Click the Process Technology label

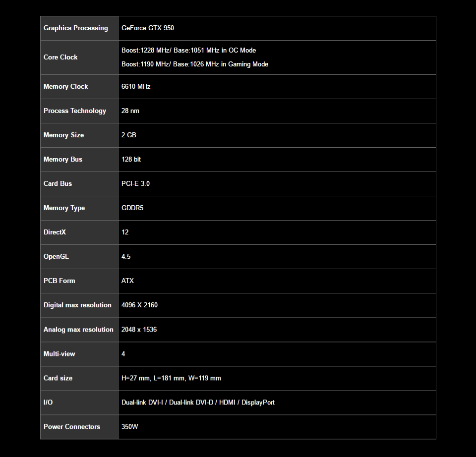click(x=75, y=111)
